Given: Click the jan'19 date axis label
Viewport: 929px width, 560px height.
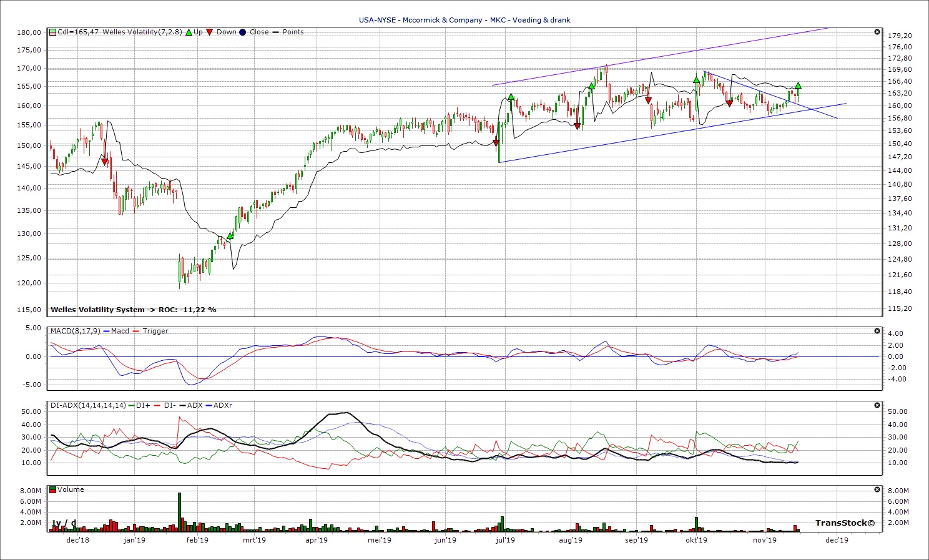Looking at the screenshot, I should click(134, 540).
